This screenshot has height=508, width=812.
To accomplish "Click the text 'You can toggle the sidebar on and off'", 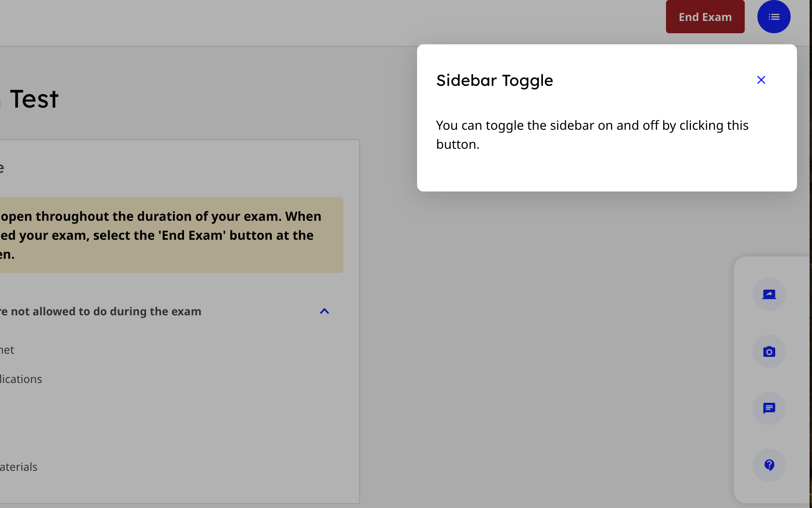I will pyautogui.click(x=547, y=125).
